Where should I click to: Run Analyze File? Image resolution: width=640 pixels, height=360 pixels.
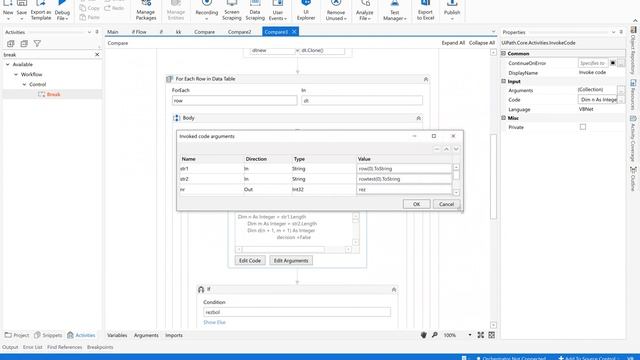click(x=364, y=11)
